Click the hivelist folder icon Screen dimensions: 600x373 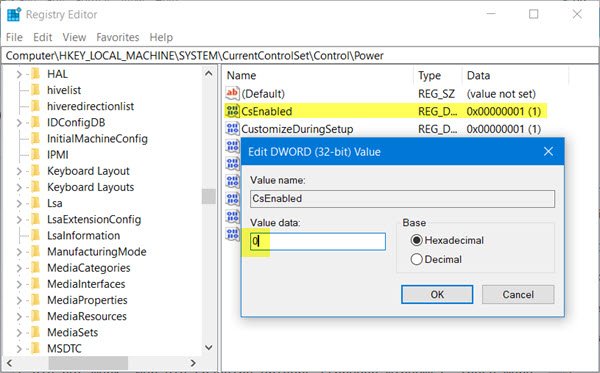(x=36, y=90)
